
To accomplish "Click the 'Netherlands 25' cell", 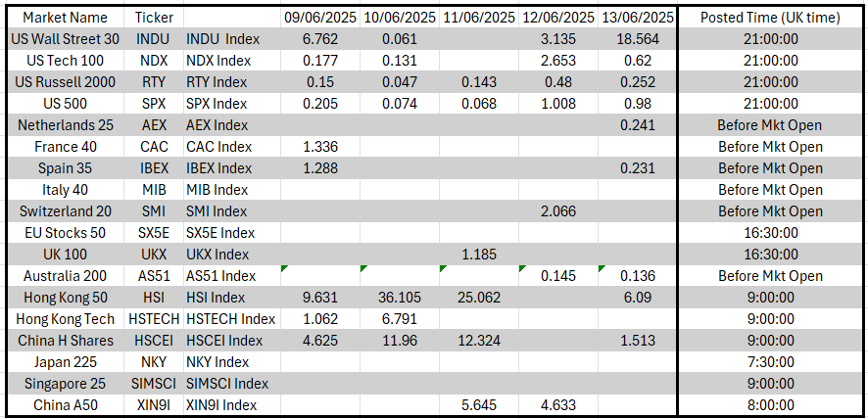I will [x=65, y=125].
